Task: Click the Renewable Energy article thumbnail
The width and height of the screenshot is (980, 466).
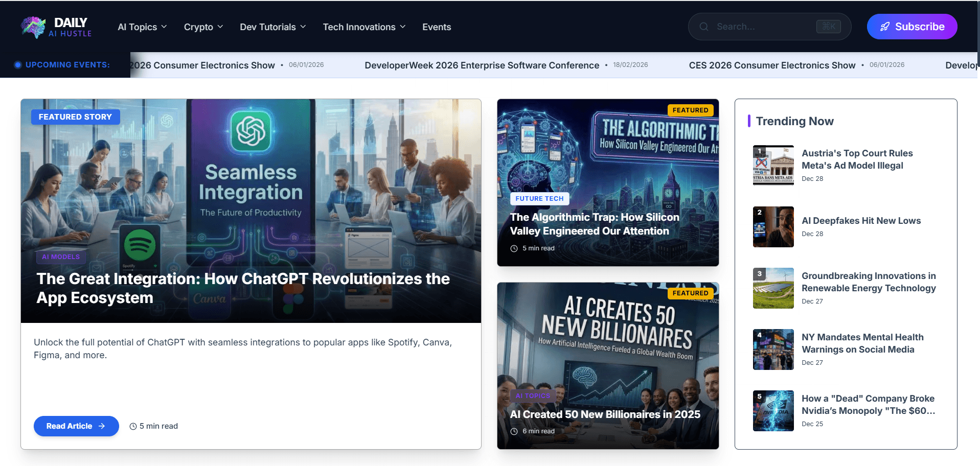Action: [773, 288]
